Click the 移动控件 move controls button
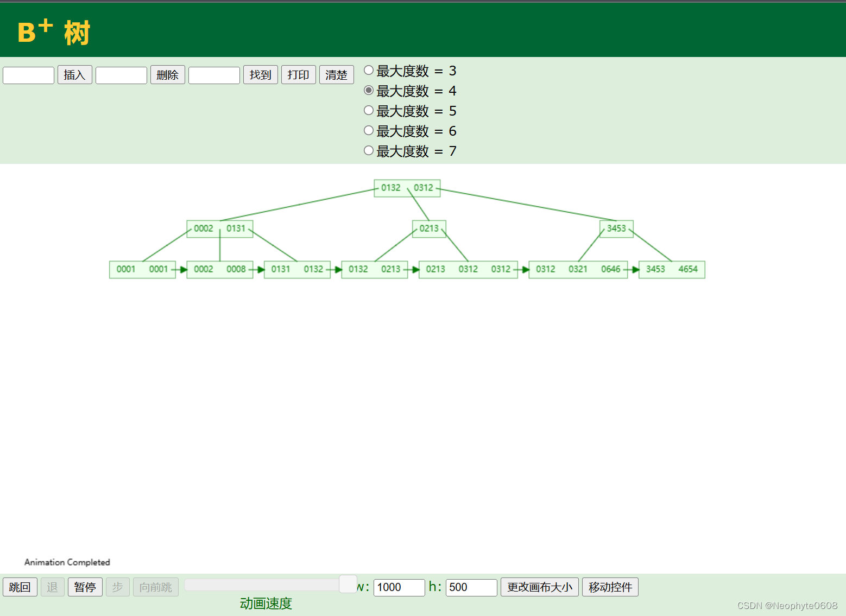The height and width of the screenshot is (616, 846). point(610,587)
